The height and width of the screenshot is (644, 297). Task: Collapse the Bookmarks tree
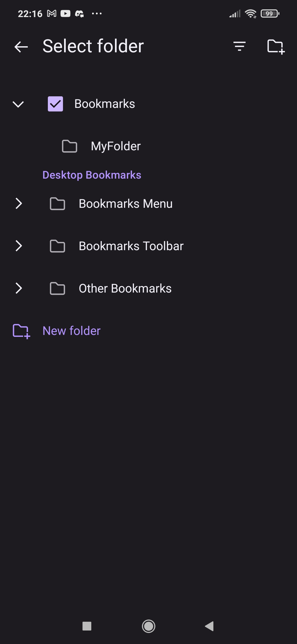click(18, 104)
